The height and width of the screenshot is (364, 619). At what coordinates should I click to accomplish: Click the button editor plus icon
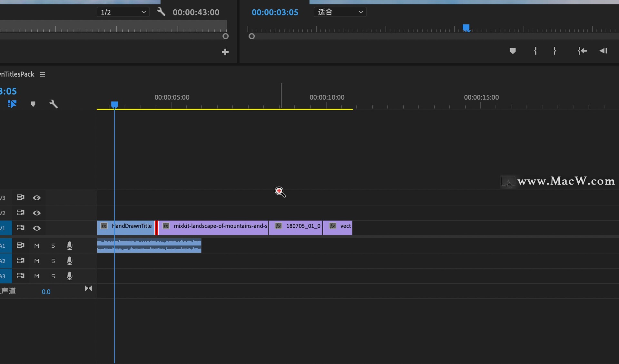tap(225, 52)
